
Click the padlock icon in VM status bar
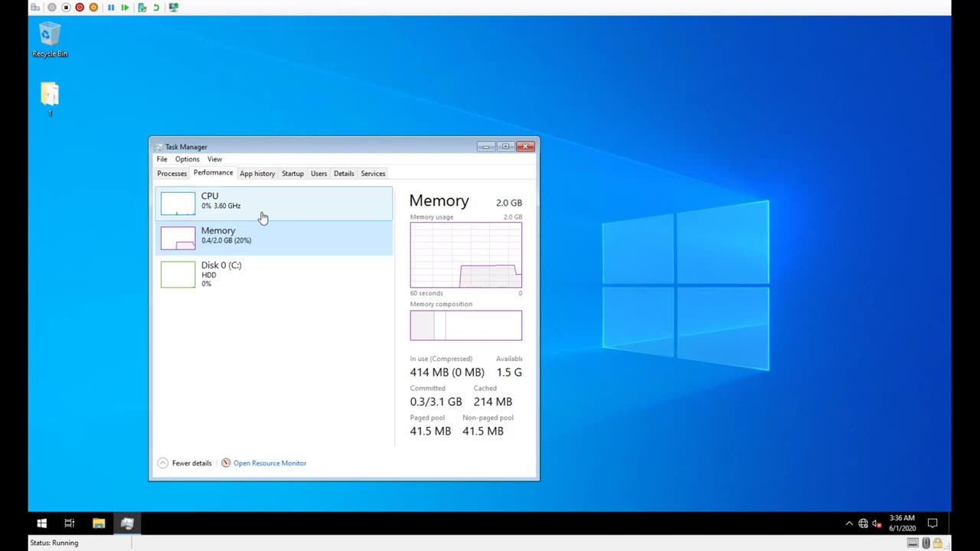(x=937, y=543)
